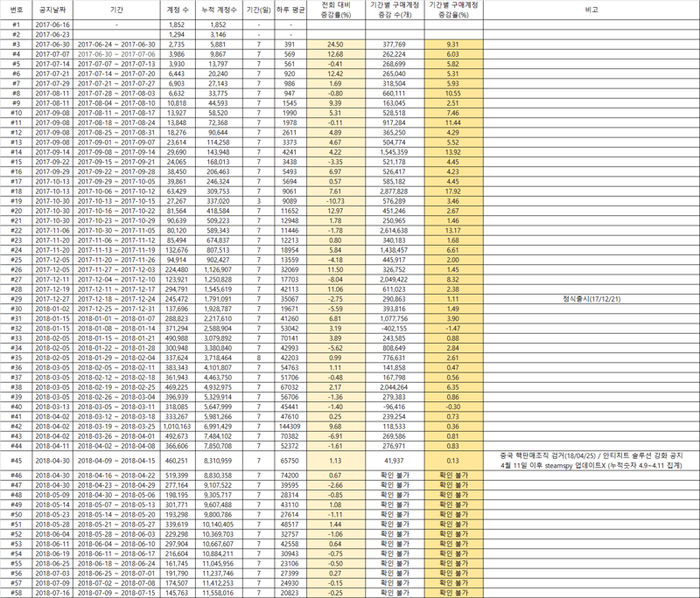Viewport: 700px width, 598px height.
Task: Select the row number cell "#58"
Action: pyautogui.click(x=16, y=593)
